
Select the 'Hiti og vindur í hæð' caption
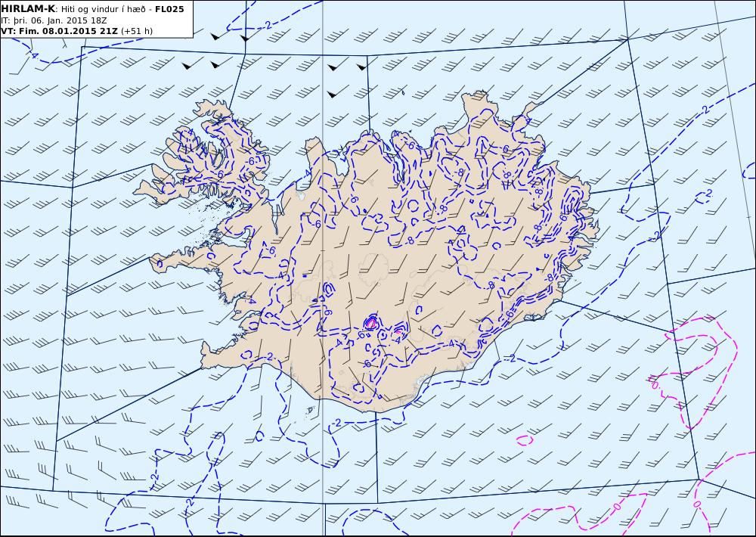pyautogui.click(x=103, y=9)
